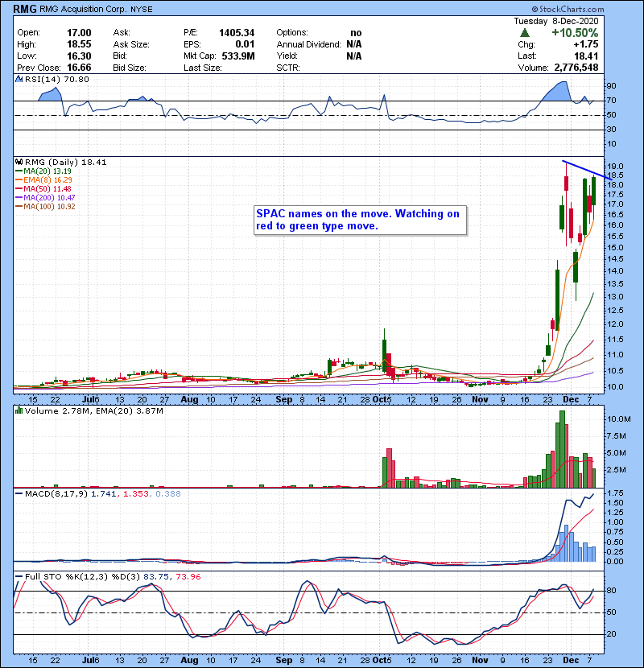The height and width of the screenshot is (668, 644).
Task: Click the Sep label on price date axis
Action: (x=284, y=400)
